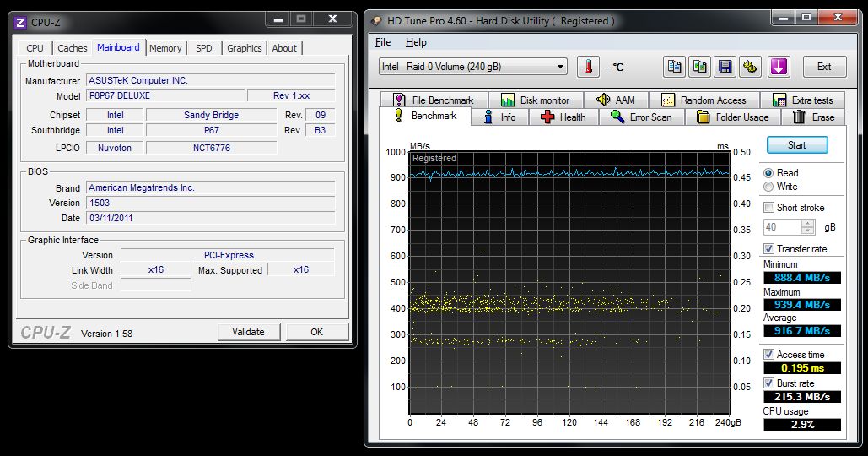Select the Benchmark tab

click(425, 116)
